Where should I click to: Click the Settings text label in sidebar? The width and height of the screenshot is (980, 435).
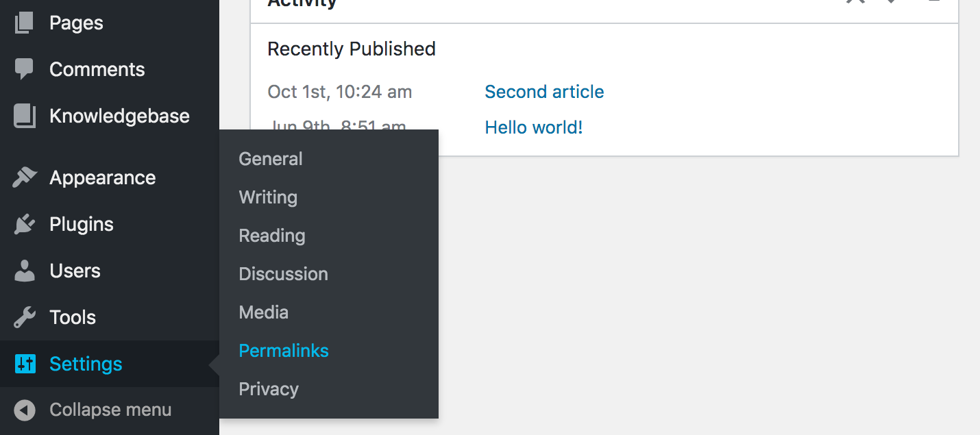pyautogui.click(x=86, y=364)
